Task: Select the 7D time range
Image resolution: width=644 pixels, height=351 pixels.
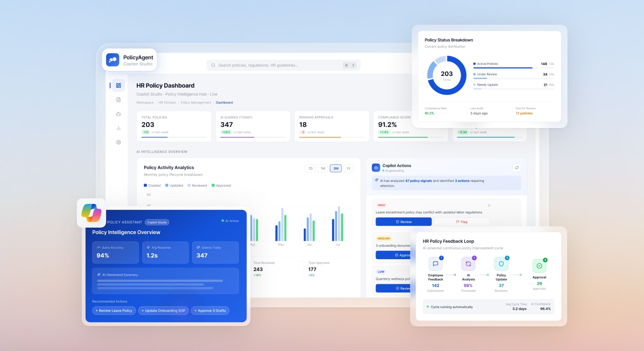Action: (x=310, y=168)
